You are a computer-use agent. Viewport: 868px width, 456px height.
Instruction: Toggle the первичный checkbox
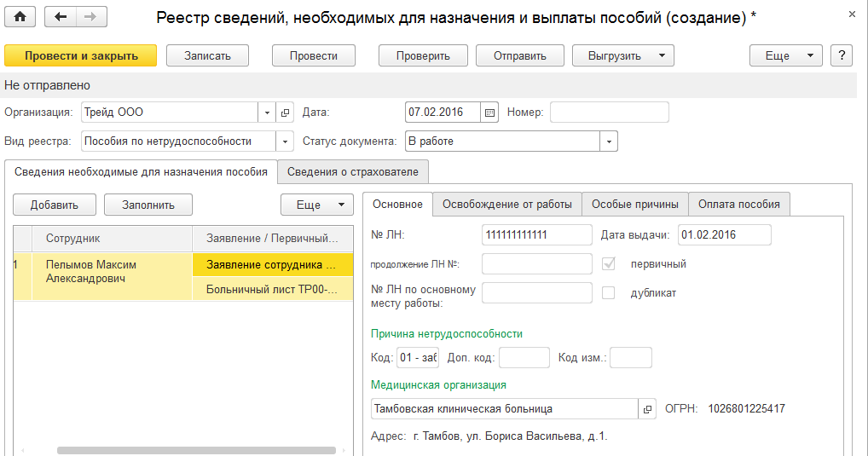point(609,264)
